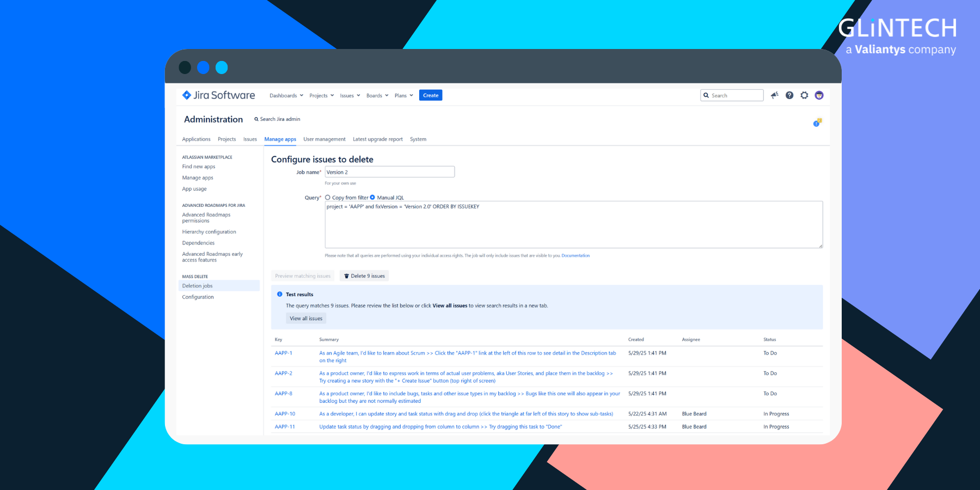The height and width of the screenshot is (490, 980).
Task: Open the Documentation link
Action: point(575,255)
